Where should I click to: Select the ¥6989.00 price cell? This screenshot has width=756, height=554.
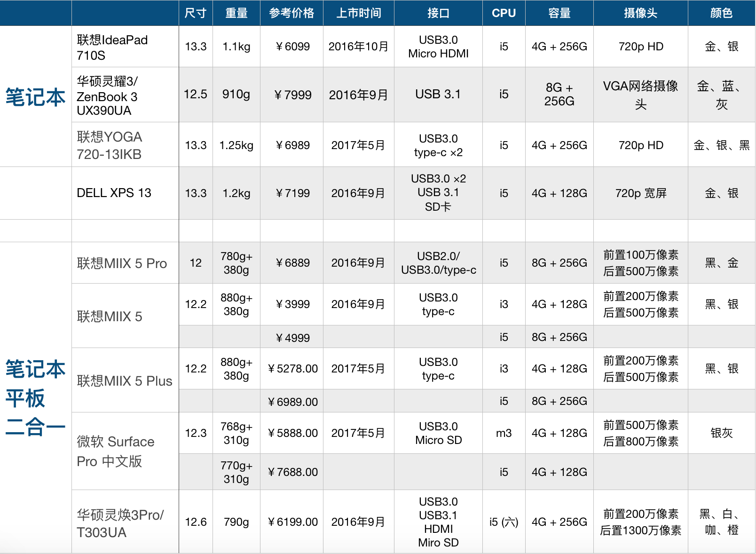(291, 401)
